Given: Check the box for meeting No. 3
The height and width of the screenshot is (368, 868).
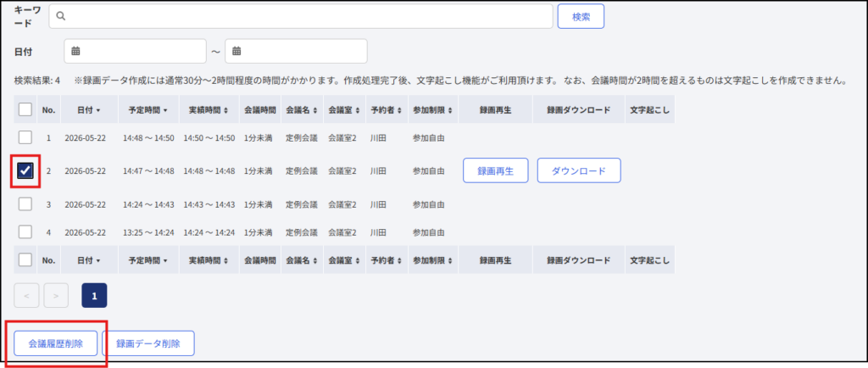Looking at the screenshot, I should [25, 204].
